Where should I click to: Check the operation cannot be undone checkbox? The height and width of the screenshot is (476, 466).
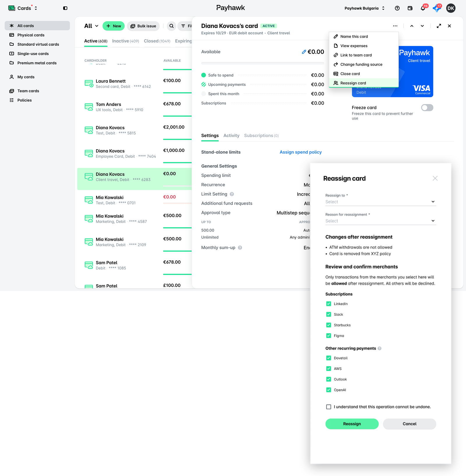tap(329, 407)
